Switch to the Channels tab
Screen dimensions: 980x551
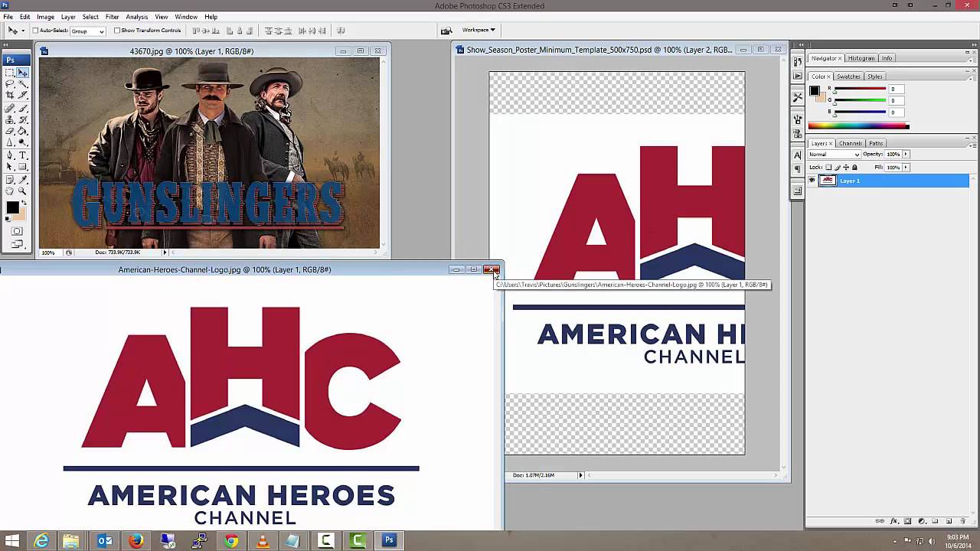coord(851,143)
